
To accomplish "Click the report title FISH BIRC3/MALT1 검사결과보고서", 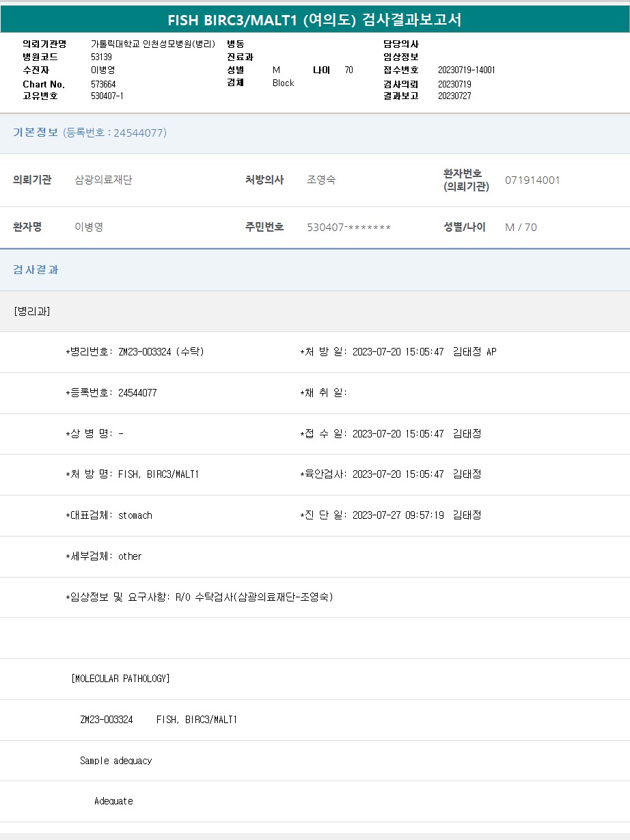I will 314,20.
